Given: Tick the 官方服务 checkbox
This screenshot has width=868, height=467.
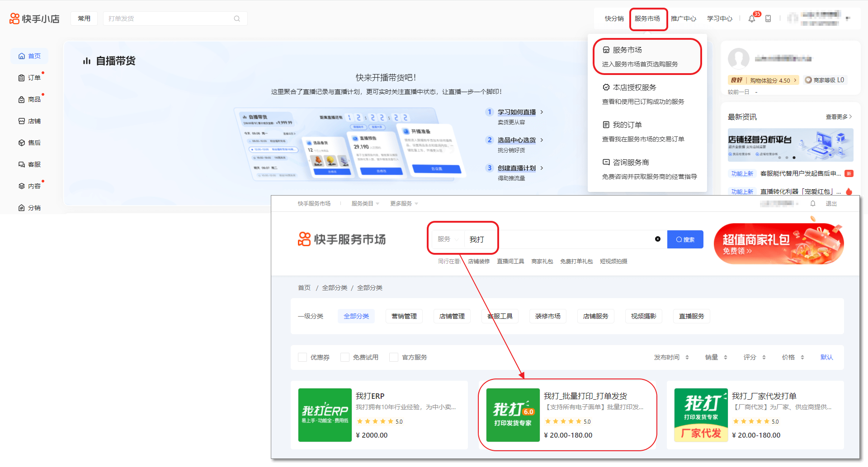Looking at the screenshot, I should pos(394,357).
